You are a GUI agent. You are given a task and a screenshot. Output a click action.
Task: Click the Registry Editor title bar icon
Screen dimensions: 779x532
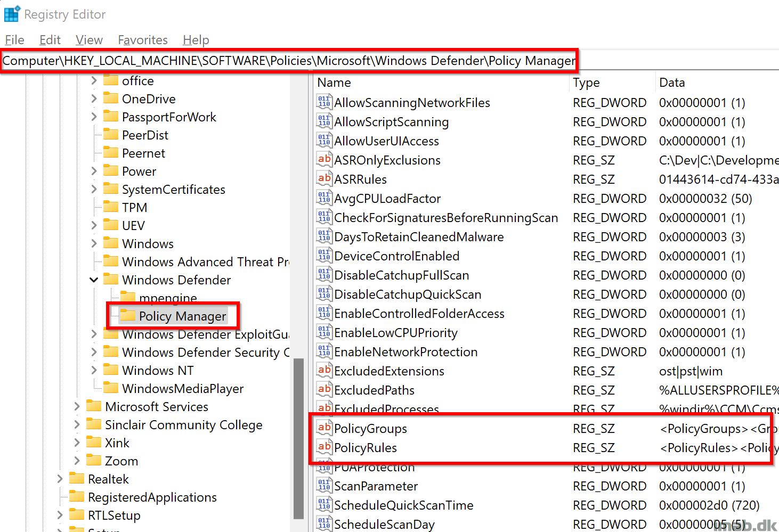(12, 14)
